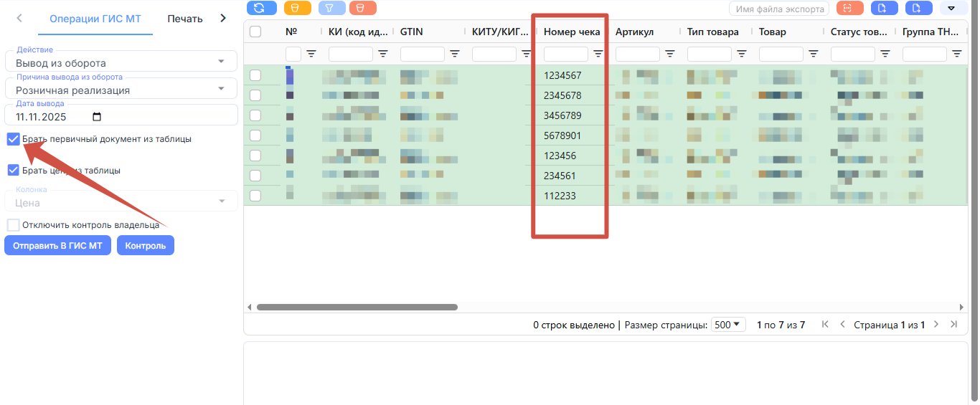
Task: Focus the Имя файла экспорта field
Action: pyautogui.click(x=779, y=9)
